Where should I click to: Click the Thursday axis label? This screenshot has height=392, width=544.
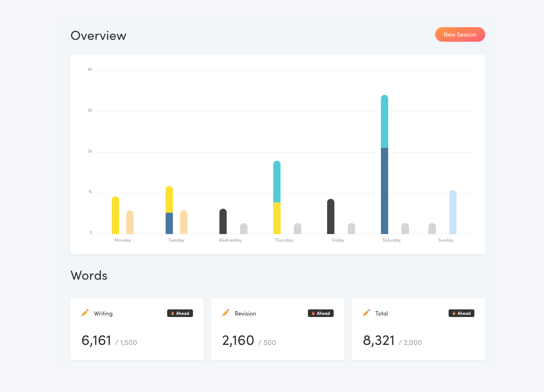tap(284, 240)
